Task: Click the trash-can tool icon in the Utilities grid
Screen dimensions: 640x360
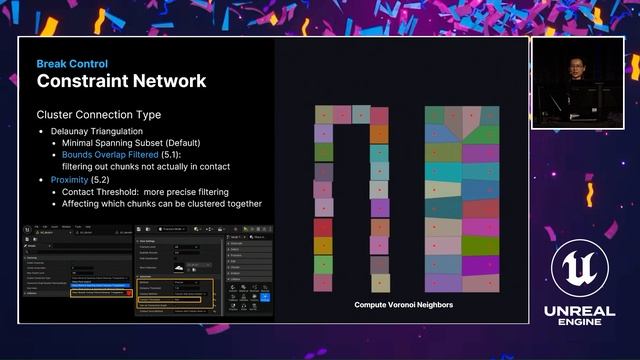Action: tap(254, 307)
